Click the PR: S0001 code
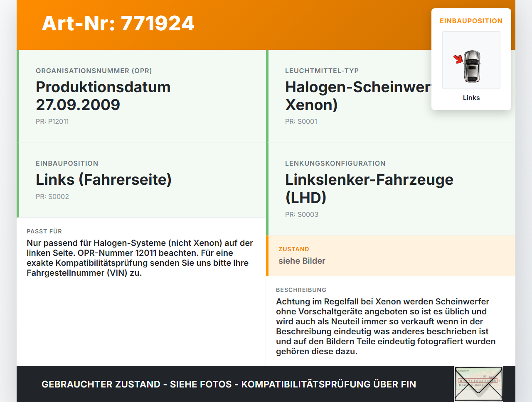The width and height of the screenshot is (532, 402). tap(301, 121)
